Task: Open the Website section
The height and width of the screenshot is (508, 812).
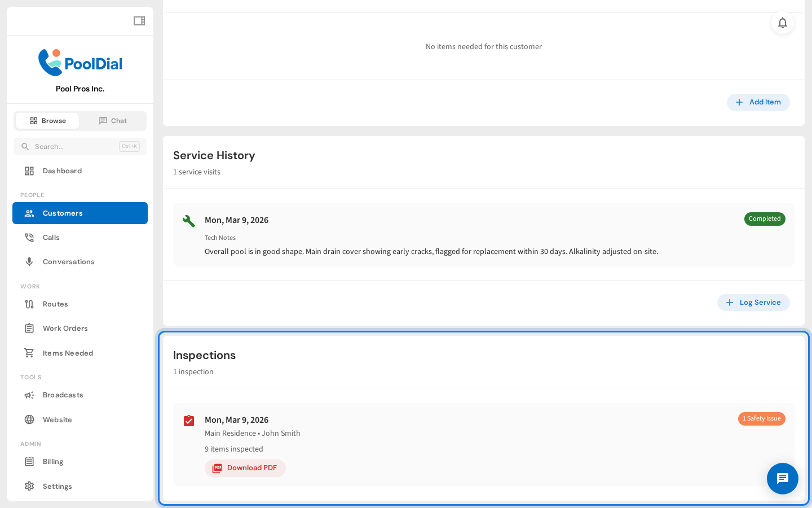Action: click(x=57, y=419)
